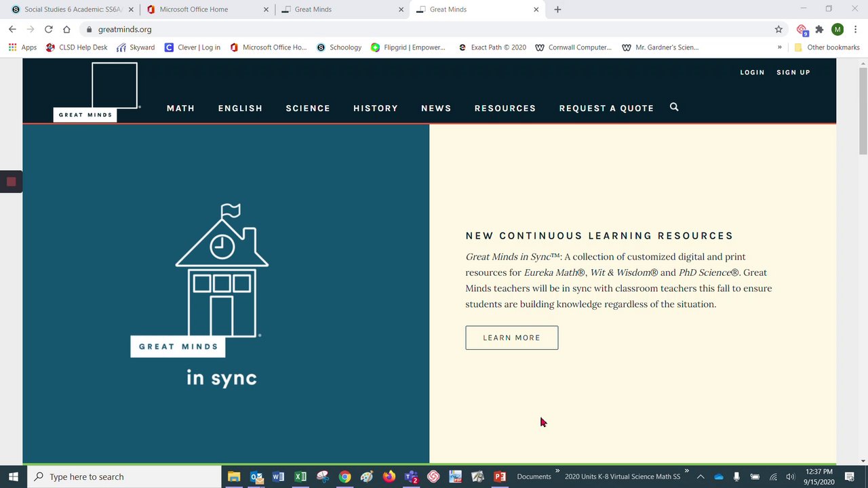The width and height of the screenshot is (868, 488).
Task: Switch to Social Studies 6 Academic tab
Action: pos(71,9)
